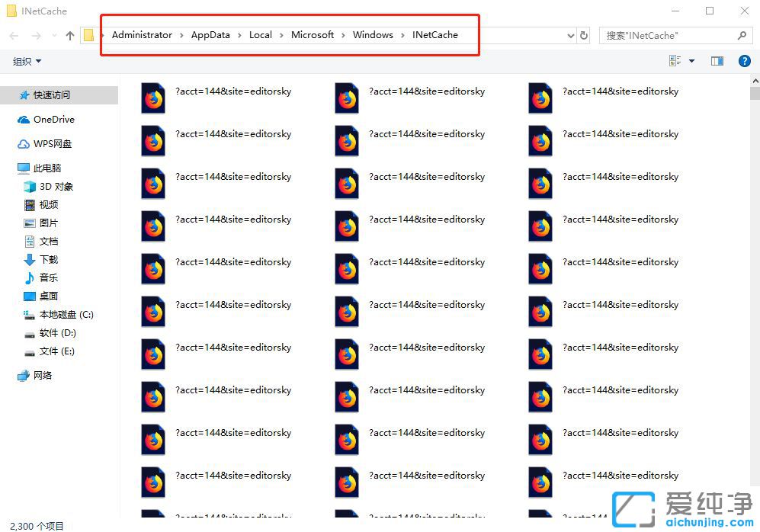760x532 pixels.
Task: Click the Help question-mark icon
Action: coord(745,60)
